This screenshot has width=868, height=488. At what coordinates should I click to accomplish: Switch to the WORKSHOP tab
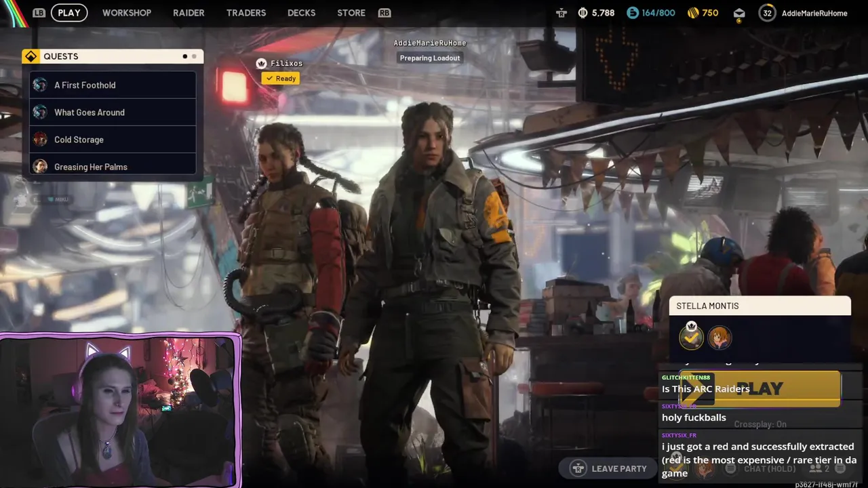click(x=127, y=12)
